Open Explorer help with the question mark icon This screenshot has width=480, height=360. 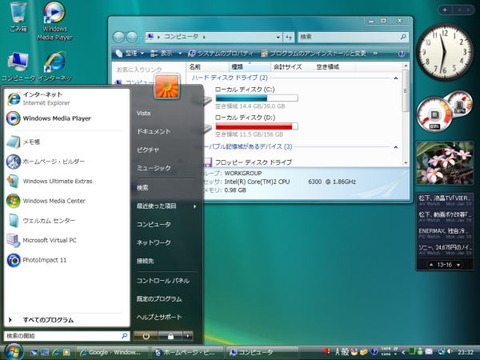point(401,53)
